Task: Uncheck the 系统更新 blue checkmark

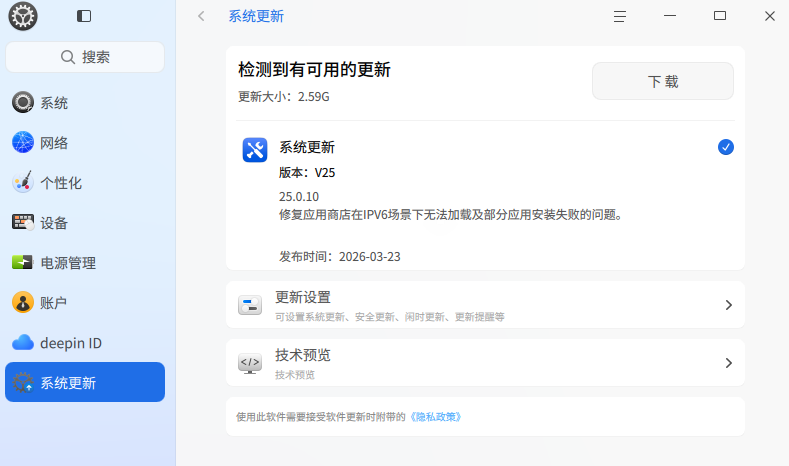Action: 726,147
